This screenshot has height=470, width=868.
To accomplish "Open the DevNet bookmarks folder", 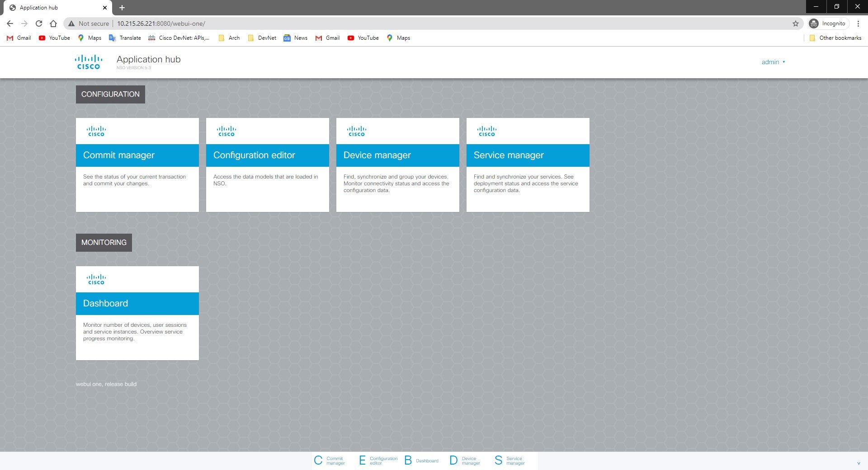I will [x=262, y=38].
